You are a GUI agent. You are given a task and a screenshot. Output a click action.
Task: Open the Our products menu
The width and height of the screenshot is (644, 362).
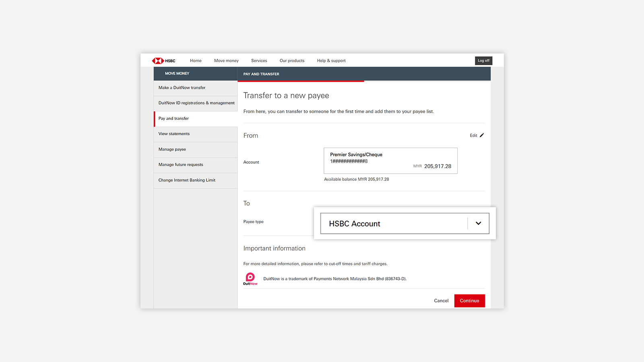292,61
